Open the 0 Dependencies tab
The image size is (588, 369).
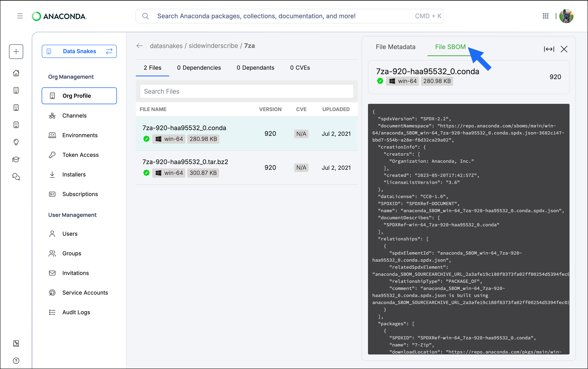pos(199,68)
